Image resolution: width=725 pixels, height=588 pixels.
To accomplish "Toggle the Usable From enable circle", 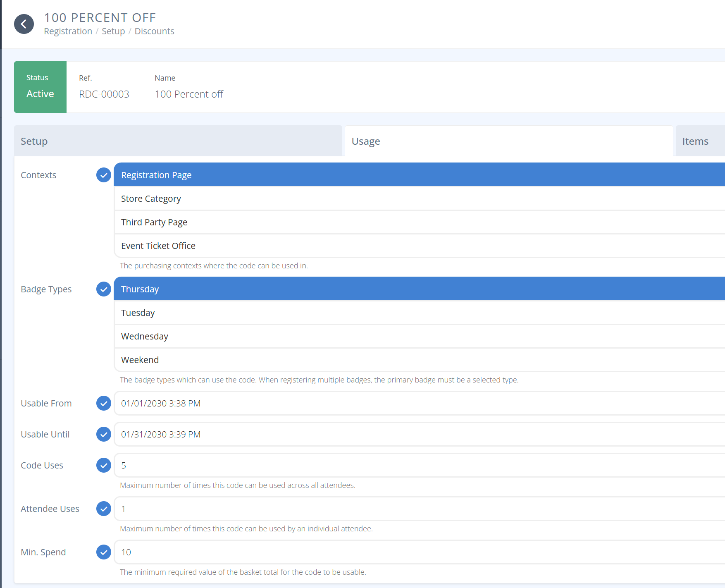I will coord(103,403).
